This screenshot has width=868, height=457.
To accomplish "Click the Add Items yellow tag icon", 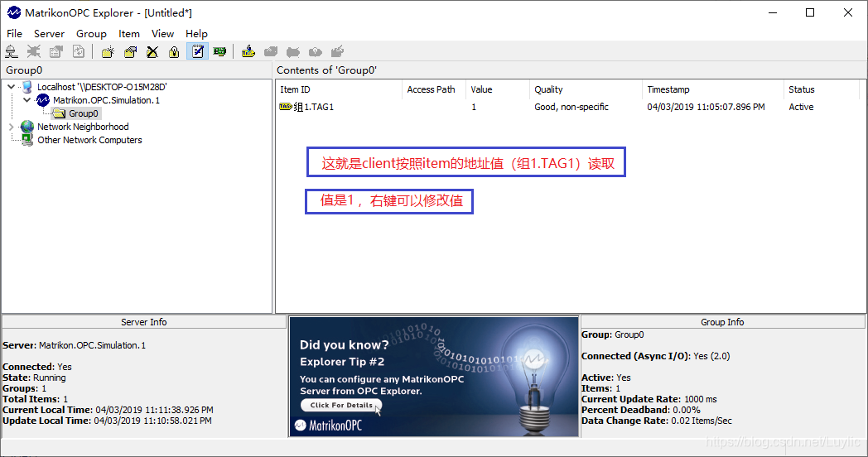I will tap(248, 51).
